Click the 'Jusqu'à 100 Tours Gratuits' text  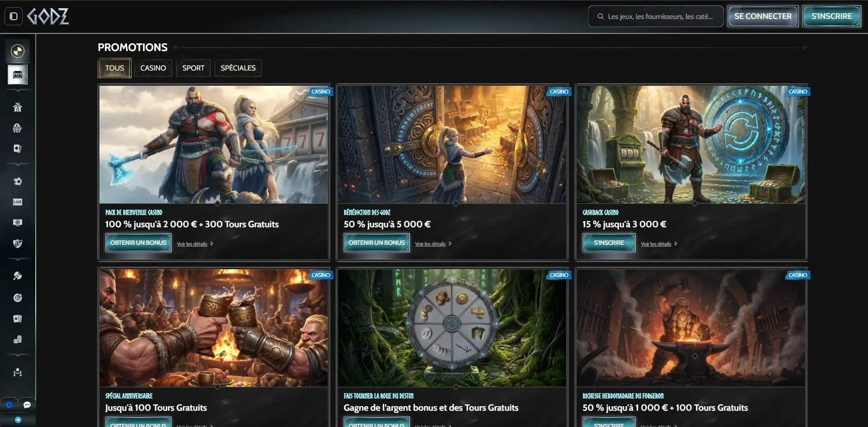click(x=156, y=408)
